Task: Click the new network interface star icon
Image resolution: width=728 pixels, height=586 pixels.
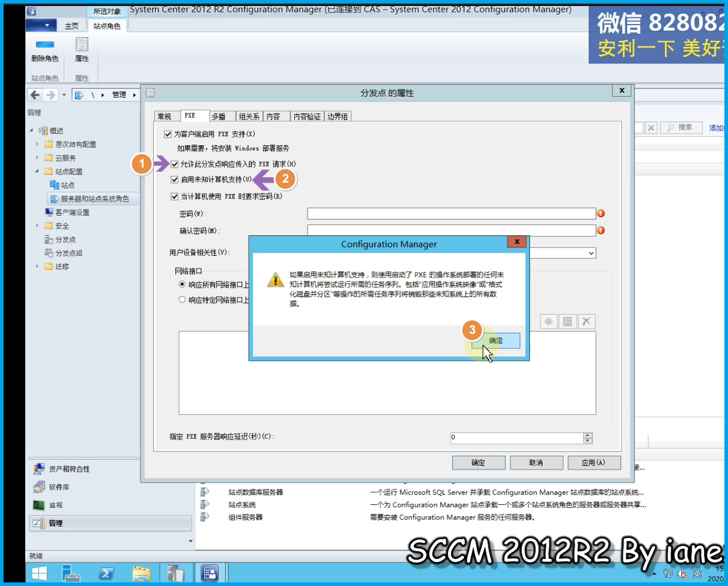Action: click(548, 322)
